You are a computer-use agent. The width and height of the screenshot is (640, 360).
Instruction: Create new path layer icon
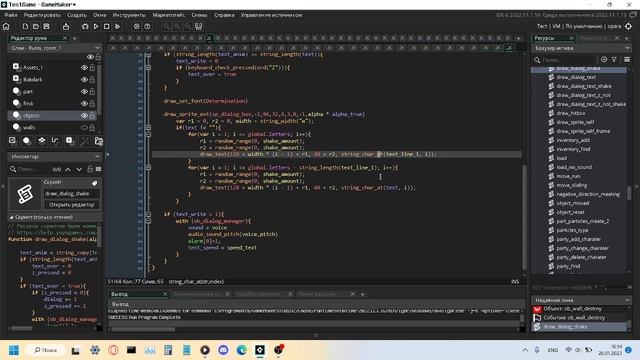coord(55,141)
